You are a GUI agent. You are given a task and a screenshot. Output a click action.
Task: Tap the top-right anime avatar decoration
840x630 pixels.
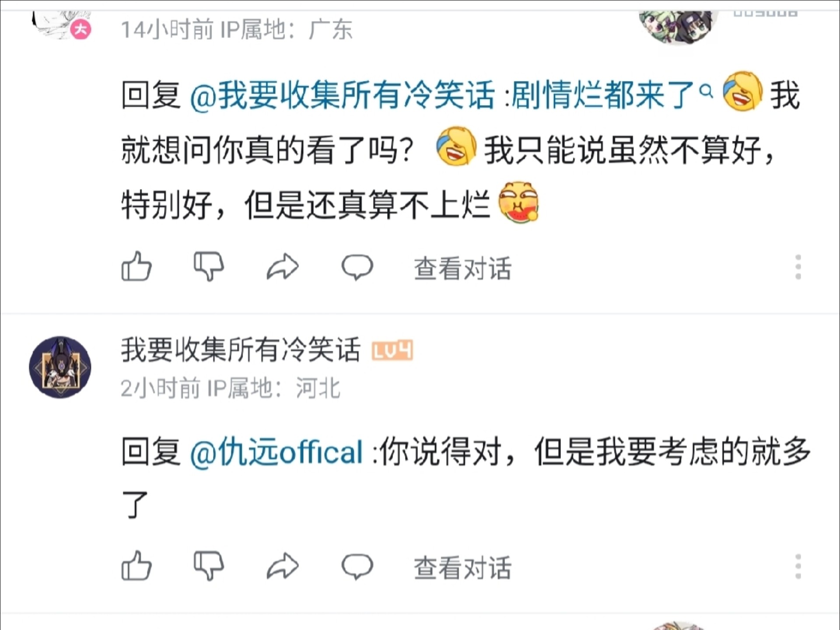coord(677,26)
